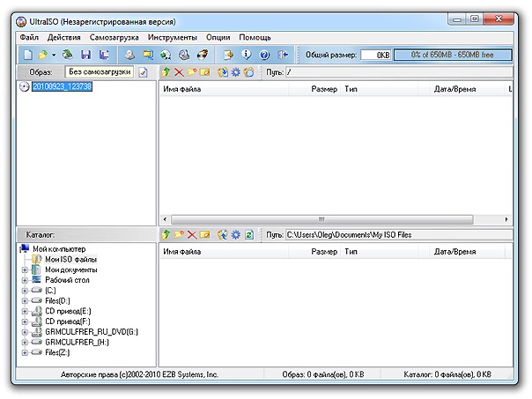Click the gear properties icon in image toolbar
This screenshot has height=399, width=532.
235,72
